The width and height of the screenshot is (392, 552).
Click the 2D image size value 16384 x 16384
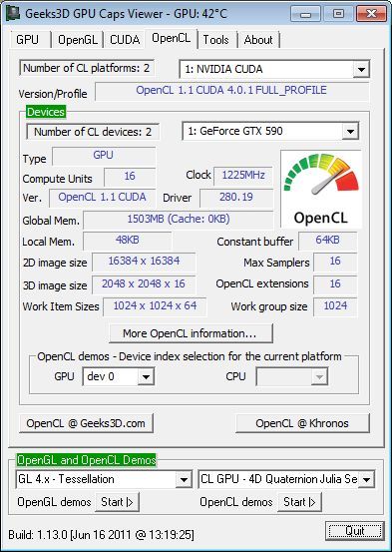(144, 262)
